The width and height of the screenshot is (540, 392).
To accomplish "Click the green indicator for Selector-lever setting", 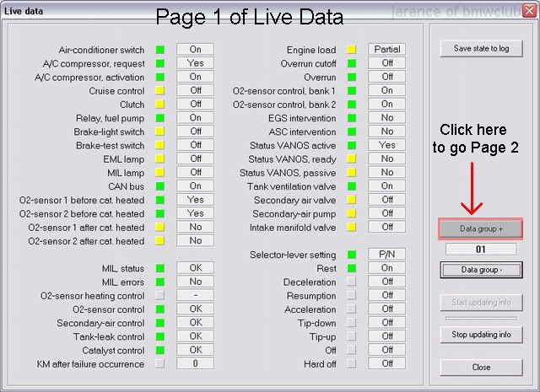I will (351, 255).
